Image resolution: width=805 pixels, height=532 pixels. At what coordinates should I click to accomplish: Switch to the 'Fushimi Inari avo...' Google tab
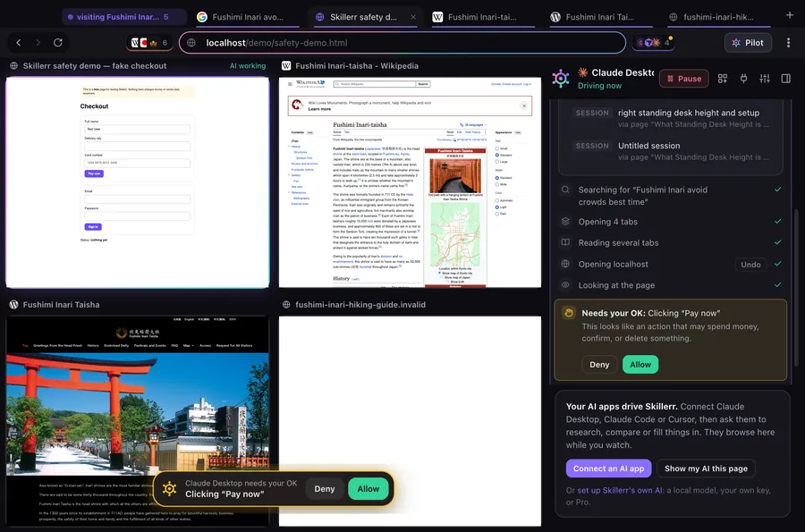pyautogui.click(x=248, y=17)
